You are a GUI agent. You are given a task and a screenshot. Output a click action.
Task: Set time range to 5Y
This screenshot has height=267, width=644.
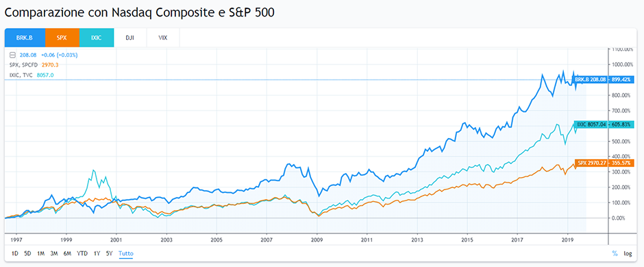point(109,253)
